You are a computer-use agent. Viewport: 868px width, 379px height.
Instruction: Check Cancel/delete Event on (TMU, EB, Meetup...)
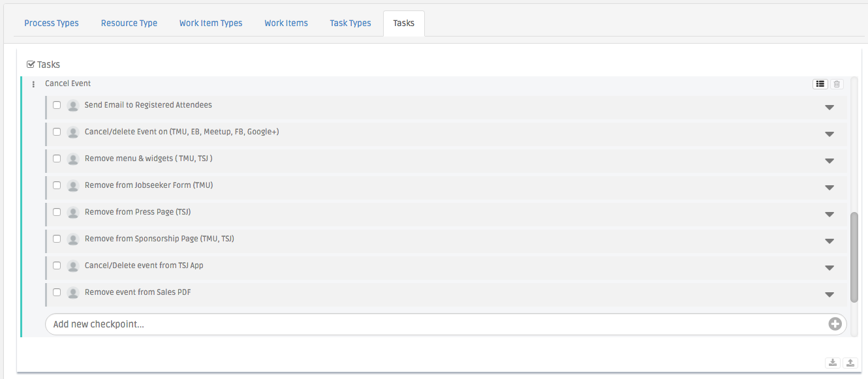pyautogui.click(x=57, y=132)
